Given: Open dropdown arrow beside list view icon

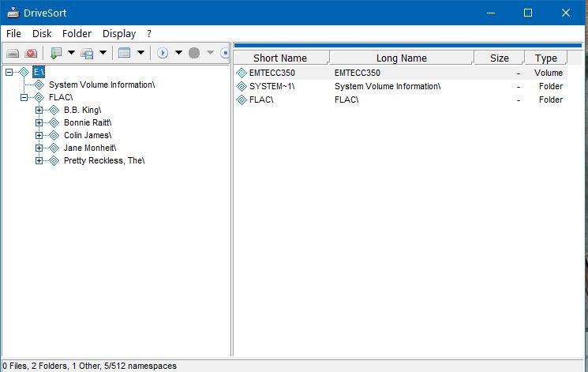Looking at the screenshot, I should coord(140,53).
